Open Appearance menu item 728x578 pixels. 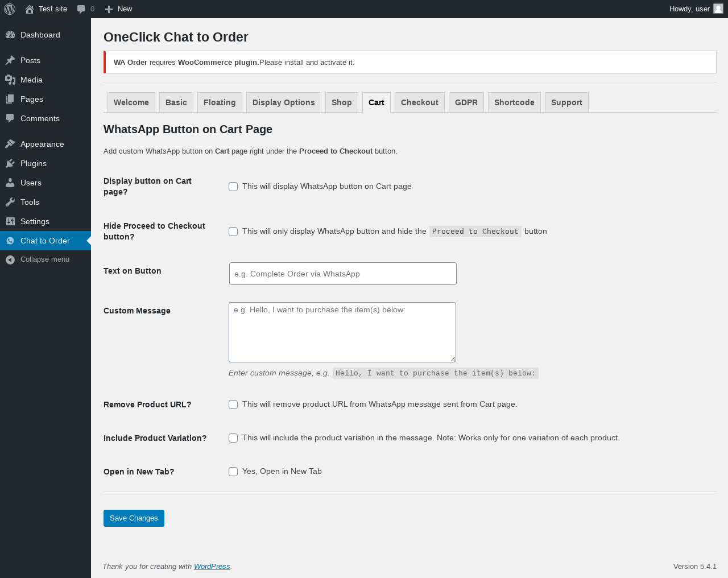45,144
